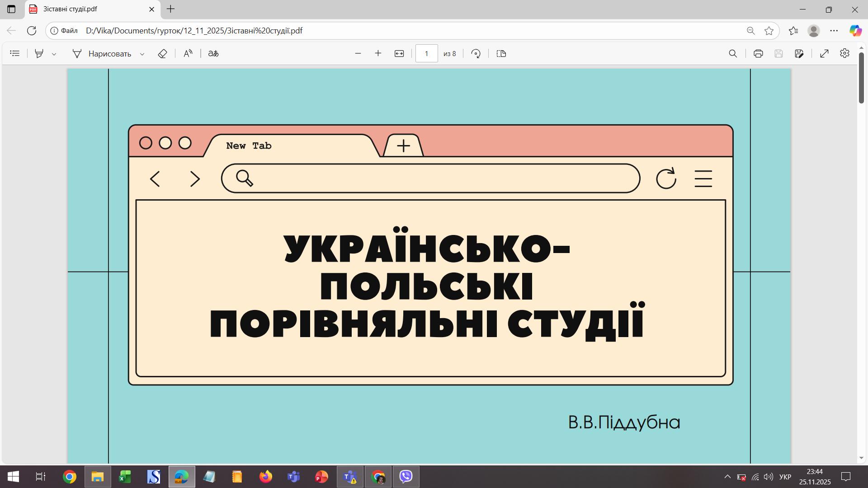Click the page number input field

coord(426,53)
